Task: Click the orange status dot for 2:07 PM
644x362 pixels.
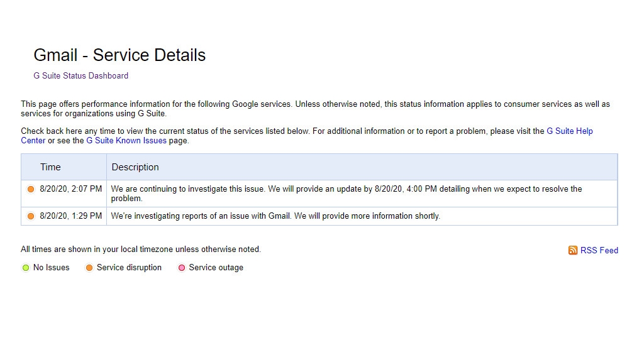Action: click(x=31, y=189)
